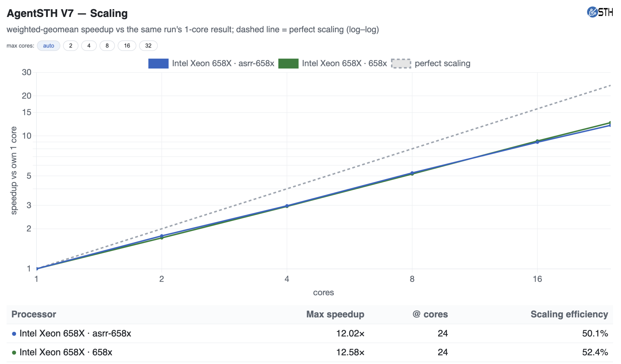Viewport: 621px width, 364px height.
Task: Sort by the Max speedup column header
Action: [x=335, y=314]
